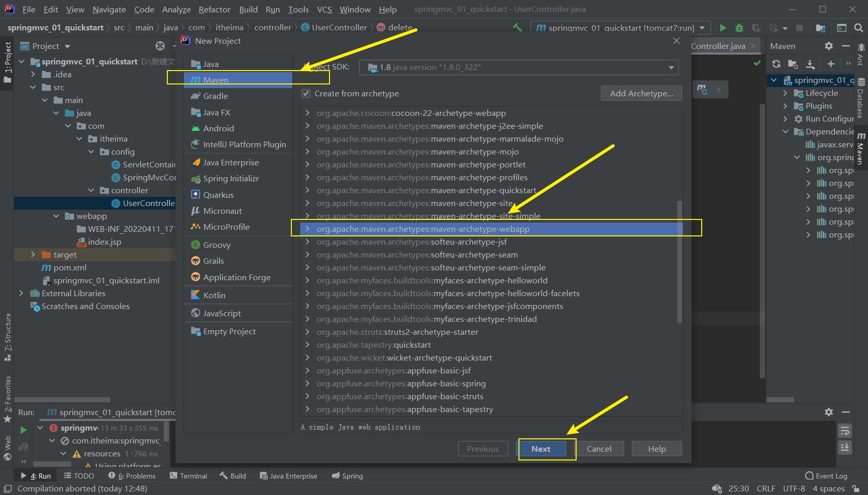Expand Plugins in Maven panel

[785, 106]
